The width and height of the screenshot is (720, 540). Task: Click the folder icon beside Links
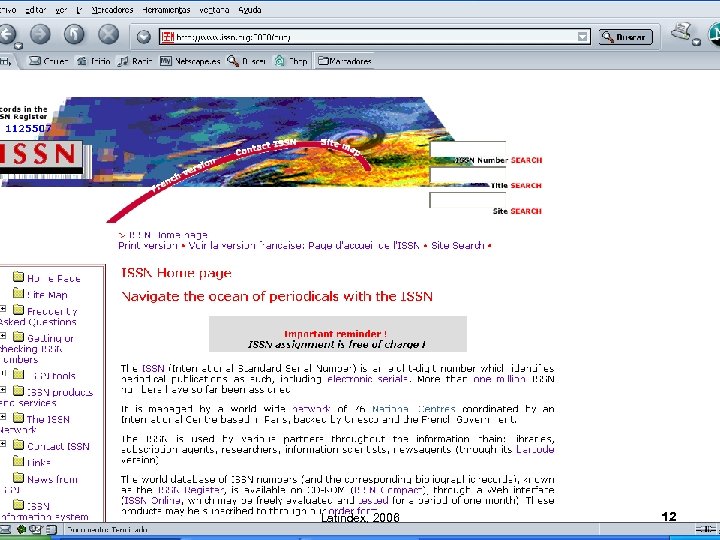pyautogui.click(x=18, y=460)
